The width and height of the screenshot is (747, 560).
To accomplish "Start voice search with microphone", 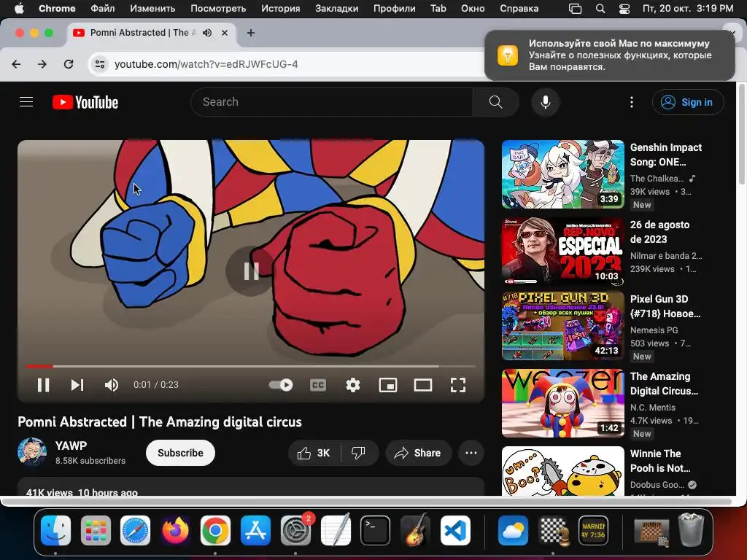I will tap(546, 102).
